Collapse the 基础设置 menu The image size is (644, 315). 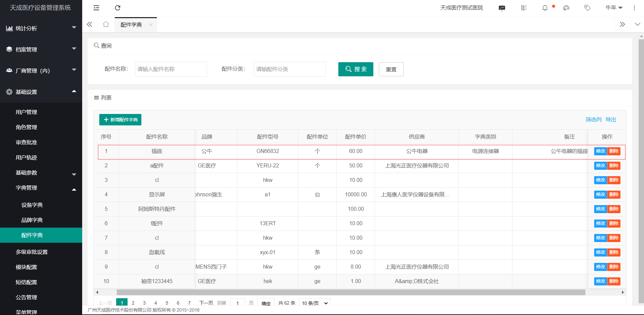[41, 92]
